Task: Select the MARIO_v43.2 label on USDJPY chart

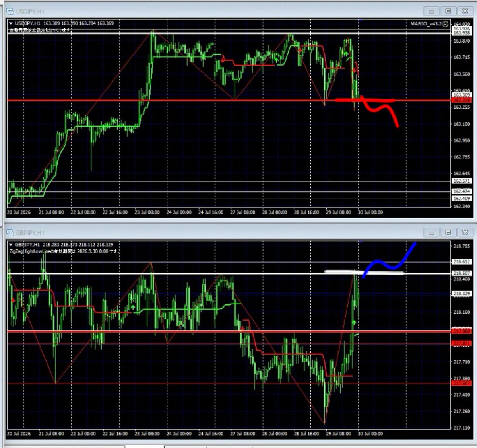Action: (x=426, y=24)
